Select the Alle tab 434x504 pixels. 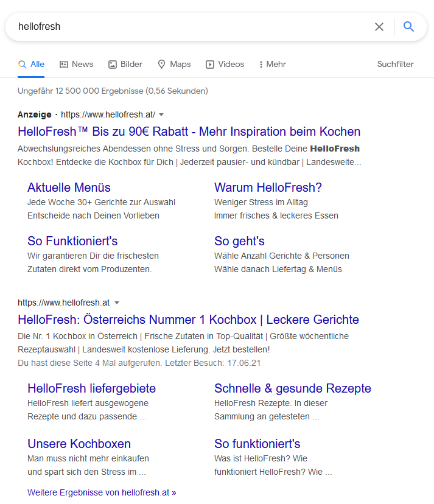coord(31,65)
